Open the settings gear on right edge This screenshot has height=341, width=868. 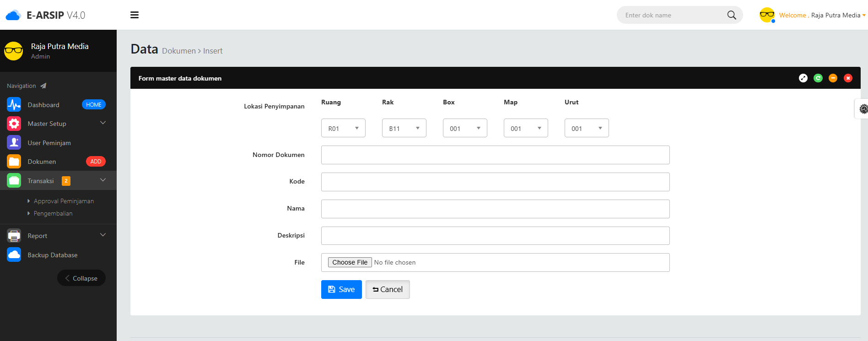[x=863, y=109]
